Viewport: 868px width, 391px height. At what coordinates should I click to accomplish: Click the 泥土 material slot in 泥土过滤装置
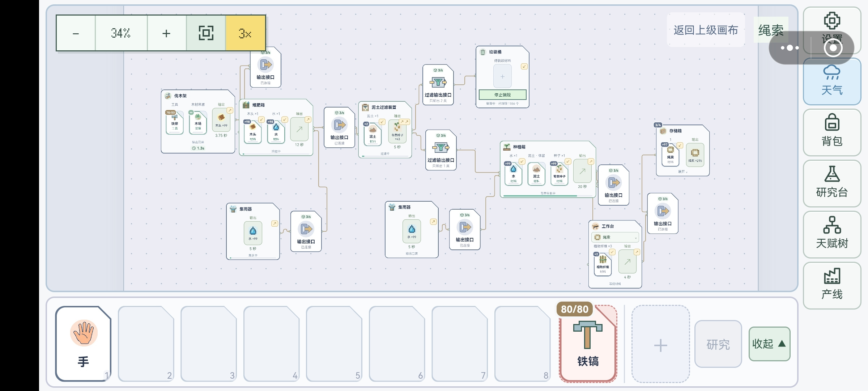click(373, 135)
